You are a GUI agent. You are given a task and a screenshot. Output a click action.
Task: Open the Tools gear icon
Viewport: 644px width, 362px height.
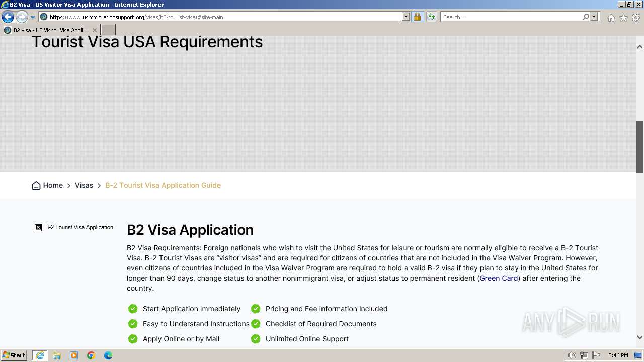coord(636,18)
